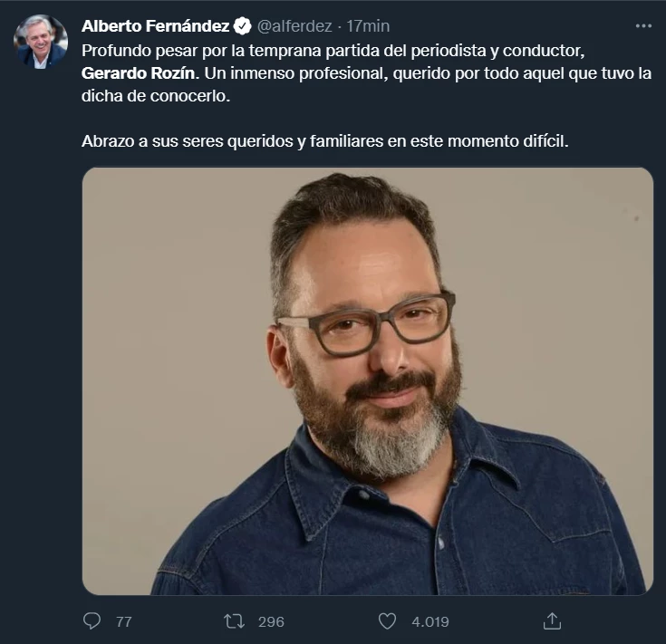Screen dimensions: 666x644
Task: Open the attached photo of the tweet
Action: pos(367,380)
